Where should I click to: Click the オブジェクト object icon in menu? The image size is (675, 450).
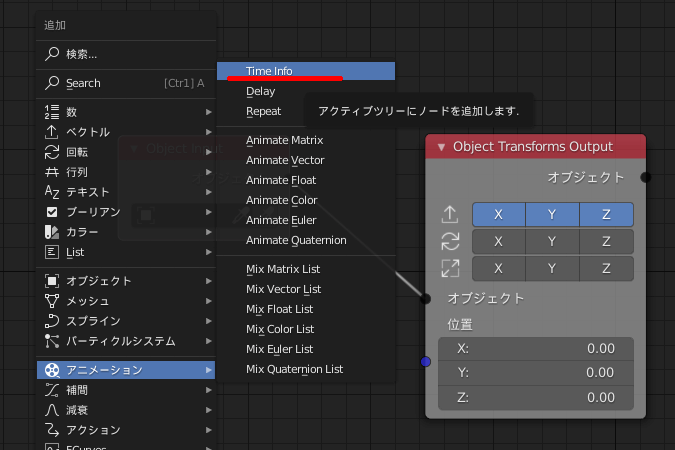coord(52,281)
